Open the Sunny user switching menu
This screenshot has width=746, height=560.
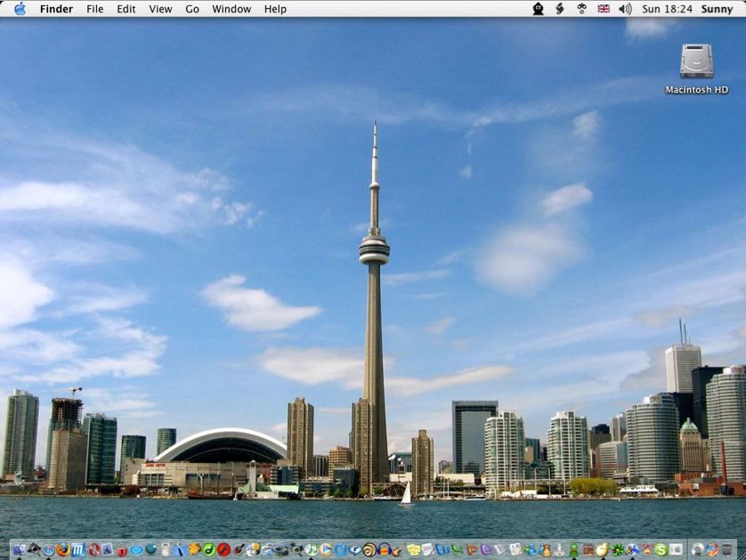coord(717,9)
